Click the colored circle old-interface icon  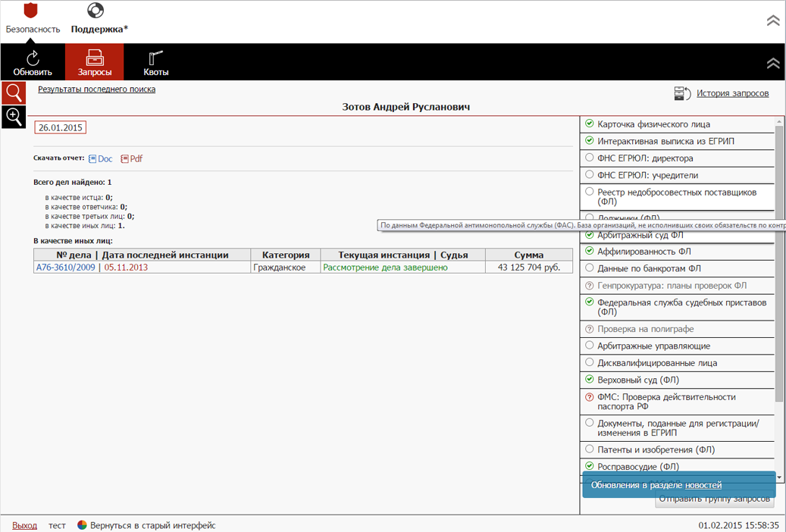[x=82, y=525]
